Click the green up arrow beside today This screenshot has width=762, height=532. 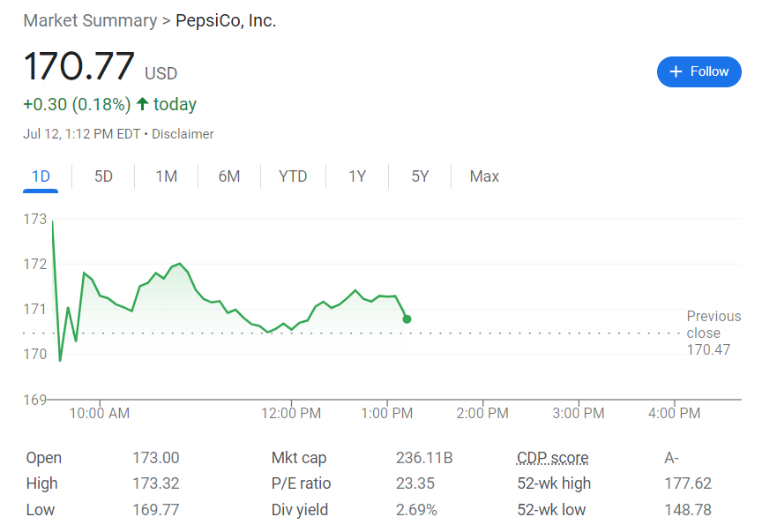point(142,105)
